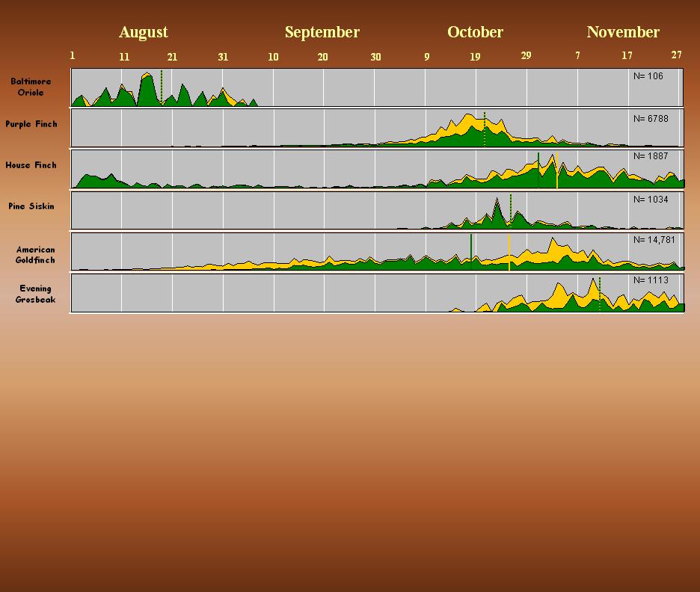This screenshot has width=700, height=592.
Task: Click the October month heading
Action: (x=475, y=32)
